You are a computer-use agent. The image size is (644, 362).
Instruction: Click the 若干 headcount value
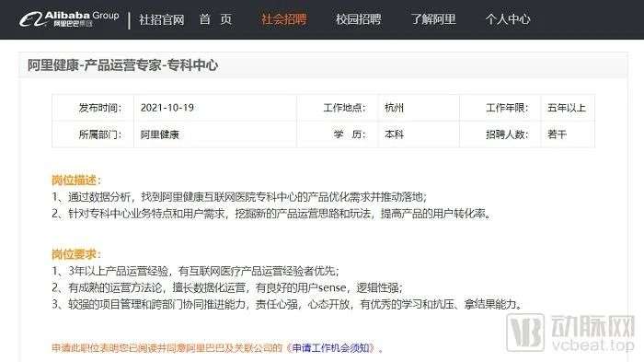coord(557,134)
